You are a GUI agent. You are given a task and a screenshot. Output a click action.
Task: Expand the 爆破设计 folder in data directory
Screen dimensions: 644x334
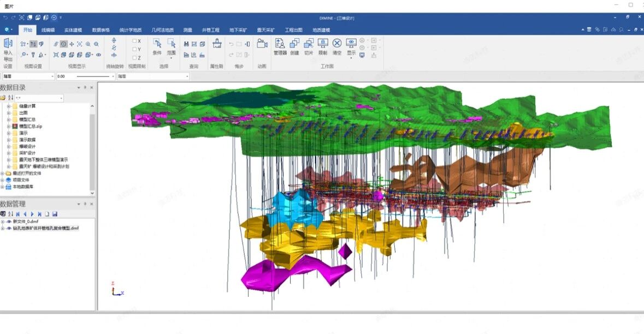coord(9,146)
